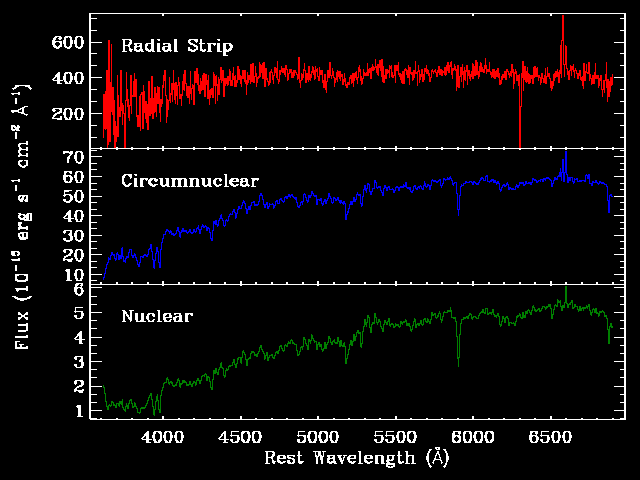Click the x-axis tick label 5000
Viewport: 640px width, 480px height.
pos(318,437)
